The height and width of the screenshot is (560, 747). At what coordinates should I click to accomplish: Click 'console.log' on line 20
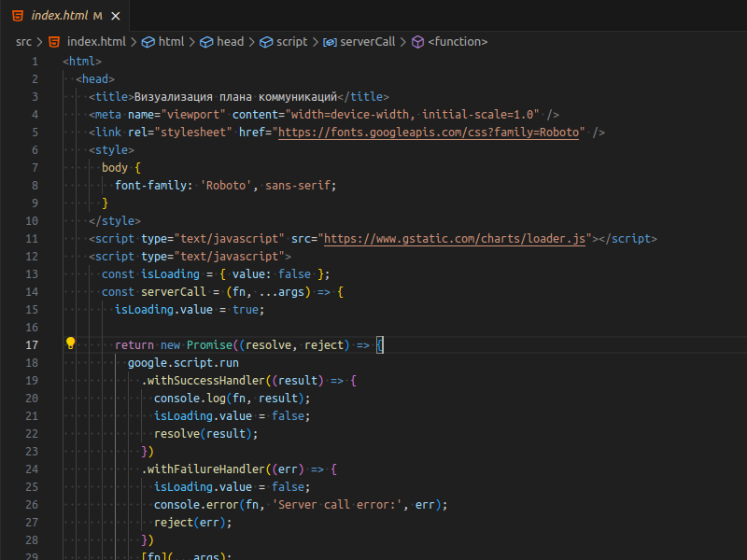tap(190, 399)
